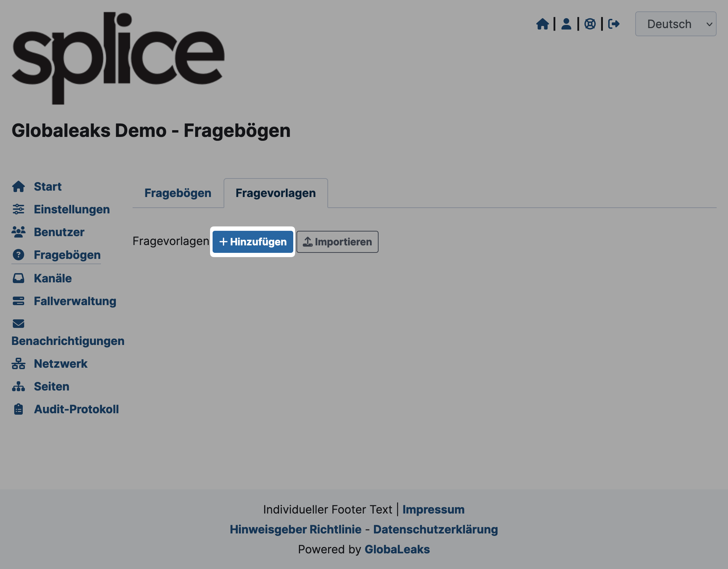Click the user profile icon

pyautogui.click(x=566, y=24)
